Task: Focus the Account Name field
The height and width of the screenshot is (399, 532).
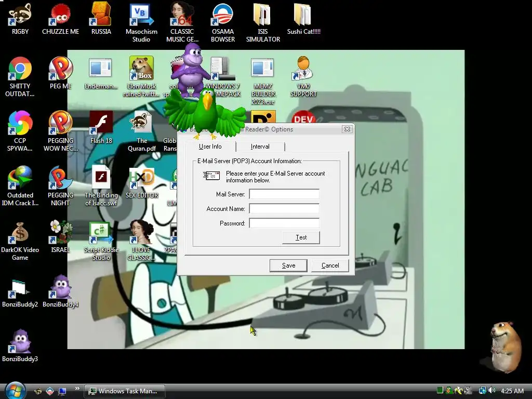Action: (284, 209)
